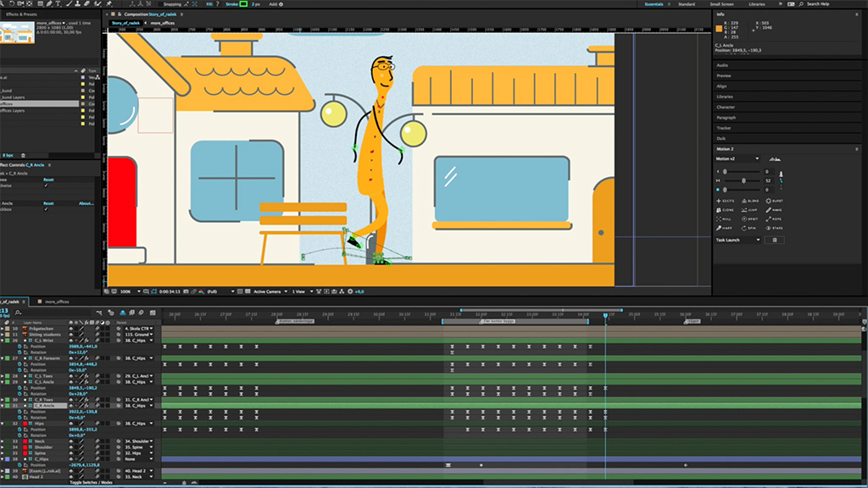Select the Clone Stamp tool
The height and width of the screenshot is (488, 868).
[x=78, y=4]
